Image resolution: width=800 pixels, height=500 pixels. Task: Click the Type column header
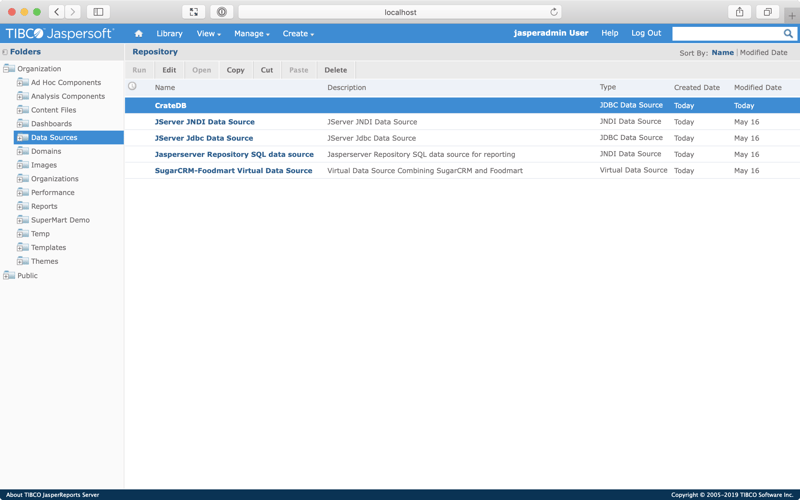pyautogui.click(x=608, y=87)
